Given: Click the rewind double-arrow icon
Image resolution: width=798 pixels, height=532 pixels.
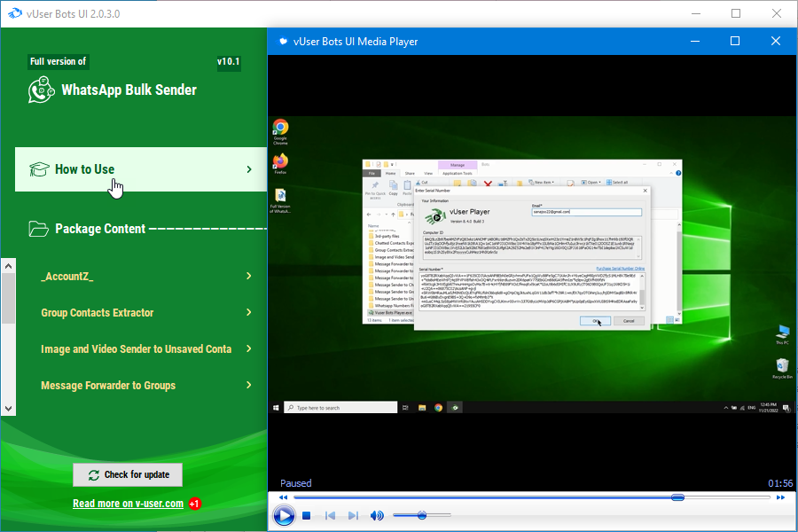Looking at the screenshot, I should (x=284, y=497).
